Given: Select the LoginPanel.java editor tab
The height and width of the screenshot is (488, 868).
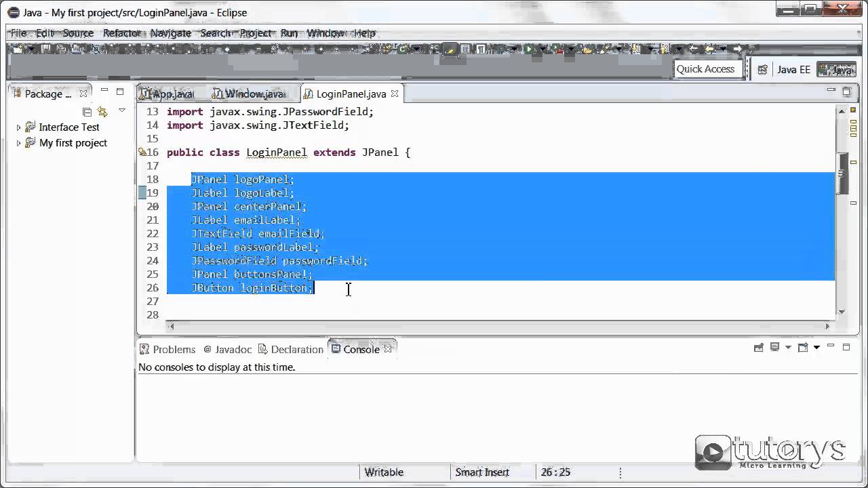Looking at the screenshot, I should (351, 94).
